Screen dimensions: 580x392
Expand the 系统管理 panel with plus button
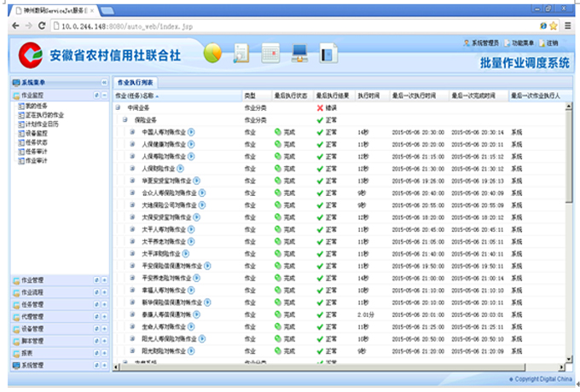coord(104,366)
